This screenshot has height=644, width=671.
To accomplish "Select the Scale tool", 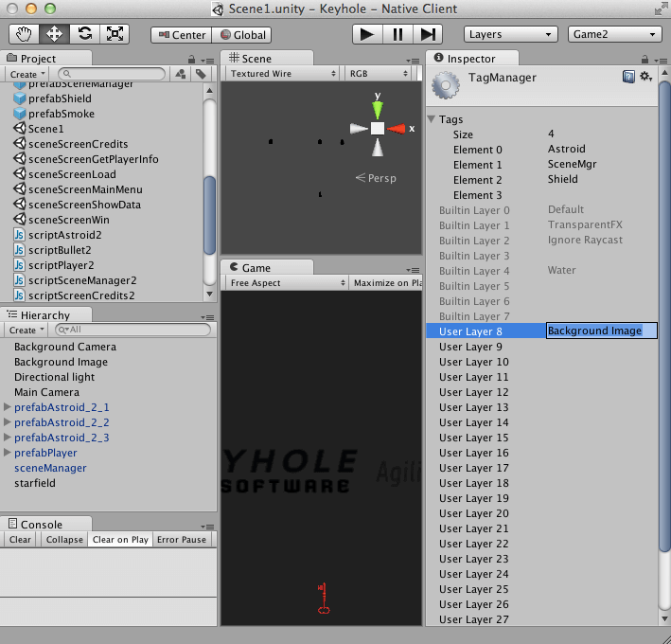I will (115, 34).
